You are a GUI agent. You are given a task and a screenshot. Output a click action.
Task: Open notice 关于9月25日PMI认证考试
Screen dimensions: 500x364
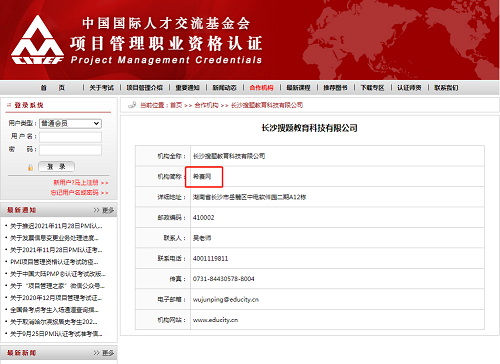(56, 334)
